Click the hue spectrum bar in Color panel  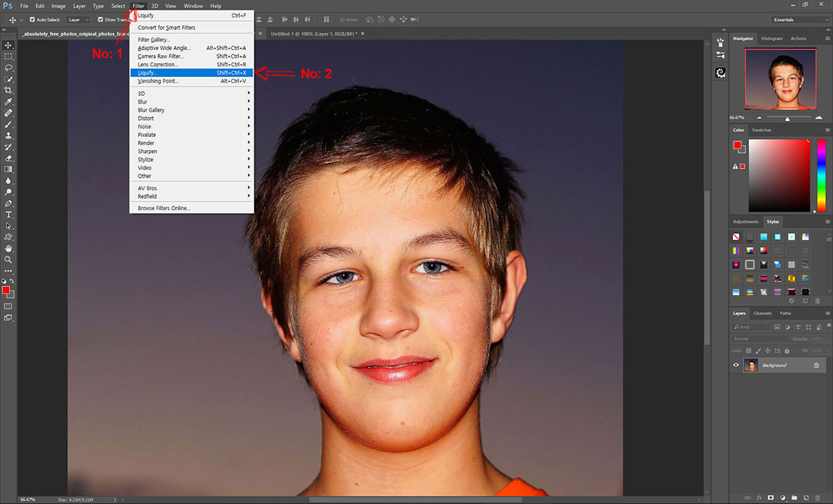point(821,176)
